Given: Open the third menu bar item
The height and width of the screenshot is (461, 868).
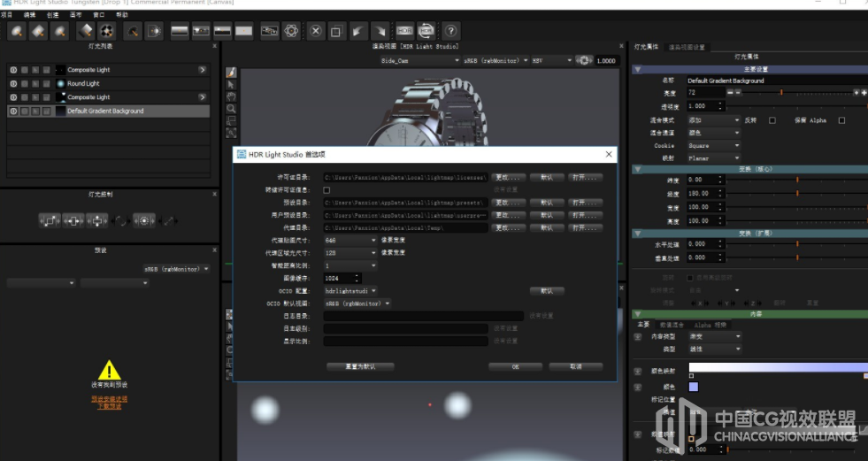Looking at the screenshot, I should [52, 15].
